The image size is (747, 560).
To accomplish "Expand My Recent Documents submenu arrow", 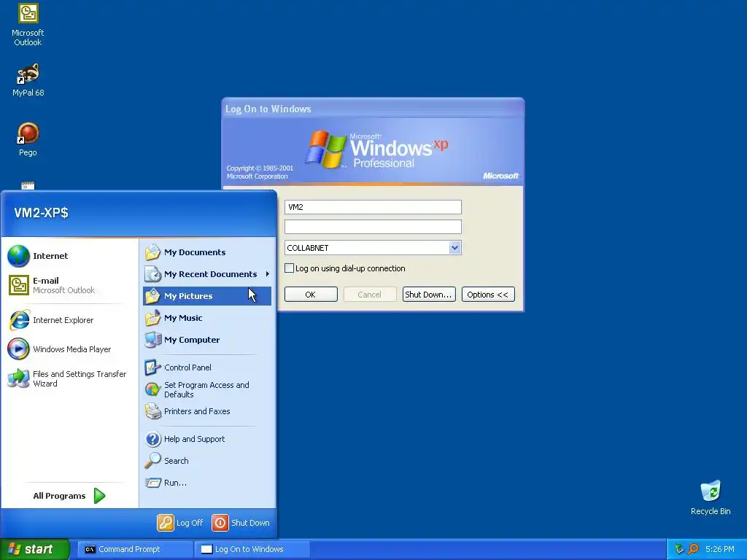I will click(267, 274).
